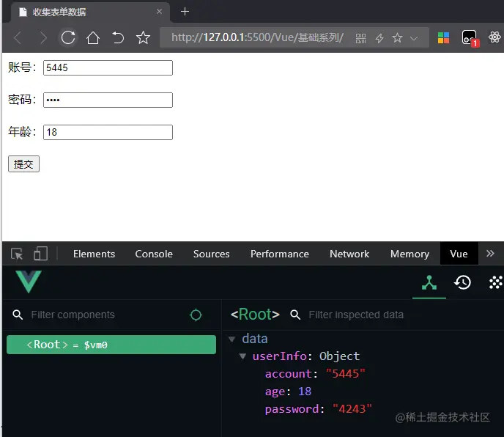Collapse the userInfo object triangle
The width and height of the screenshot is (504, 437).
coord(242,356)
